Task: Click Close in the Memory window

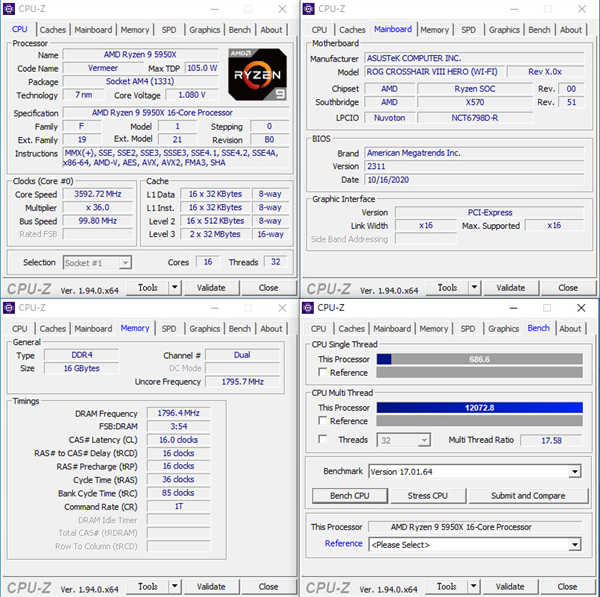Action: (x=268, y=587)
